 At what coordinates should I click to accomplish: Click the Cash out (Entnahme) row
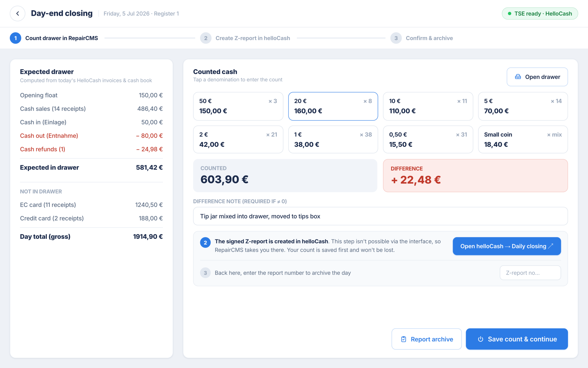pyautogui.click(x=91, y=136)
